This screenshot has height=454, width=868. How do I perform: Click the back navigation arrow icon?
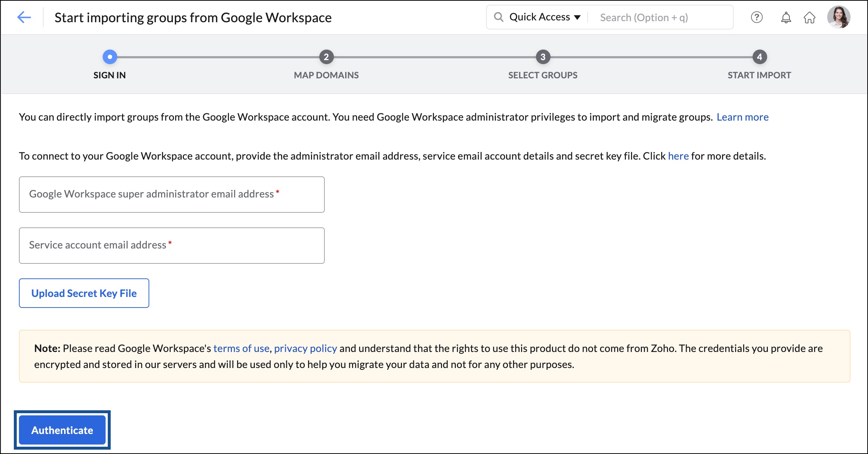point(24,17)
